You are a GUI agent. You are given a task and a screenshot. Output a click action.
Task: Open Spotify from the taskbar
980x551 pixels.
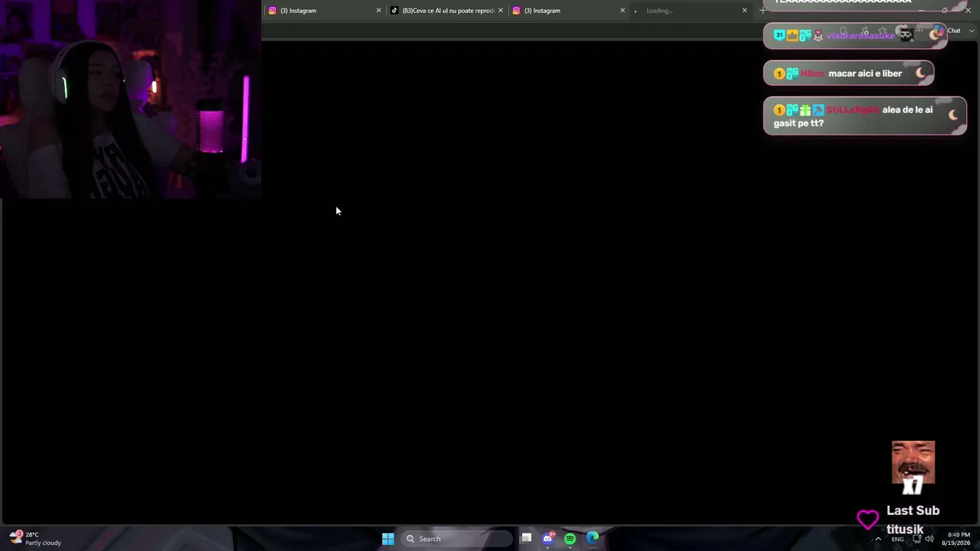[x=570, y=539]
